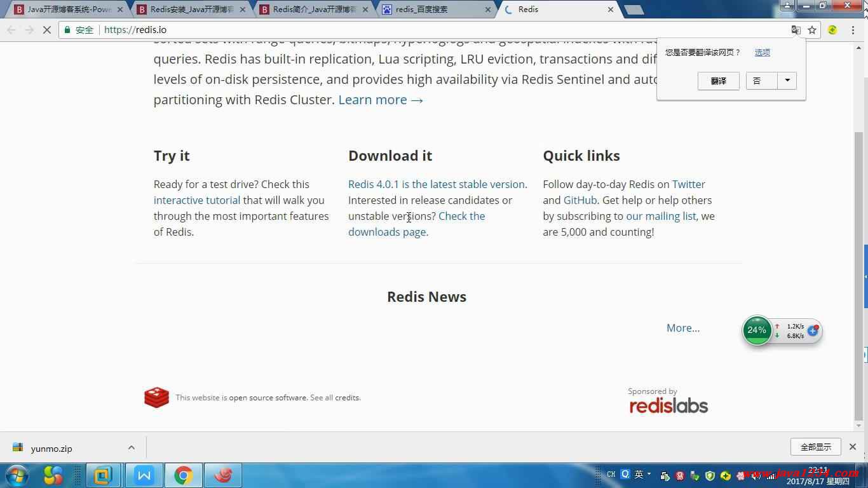The height and width of the screenshot is (488, 868).
Task: Open Chrome three-dot menu
Action: 853,30
